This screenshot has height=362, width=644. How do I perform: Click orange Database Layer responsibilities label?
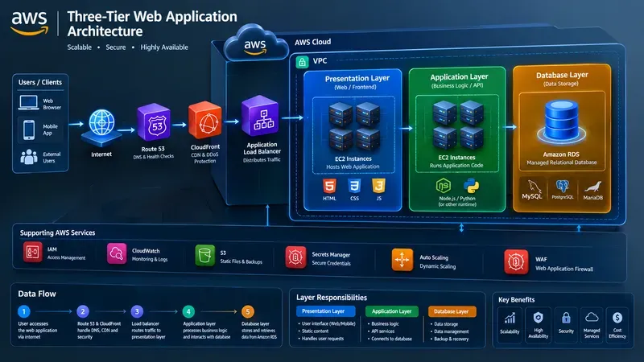point(452,311)
